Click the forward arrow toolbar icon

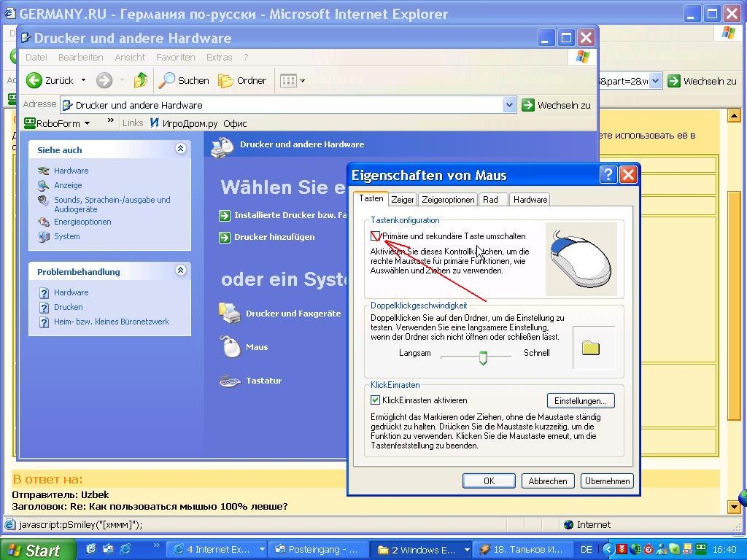point(104,80)
